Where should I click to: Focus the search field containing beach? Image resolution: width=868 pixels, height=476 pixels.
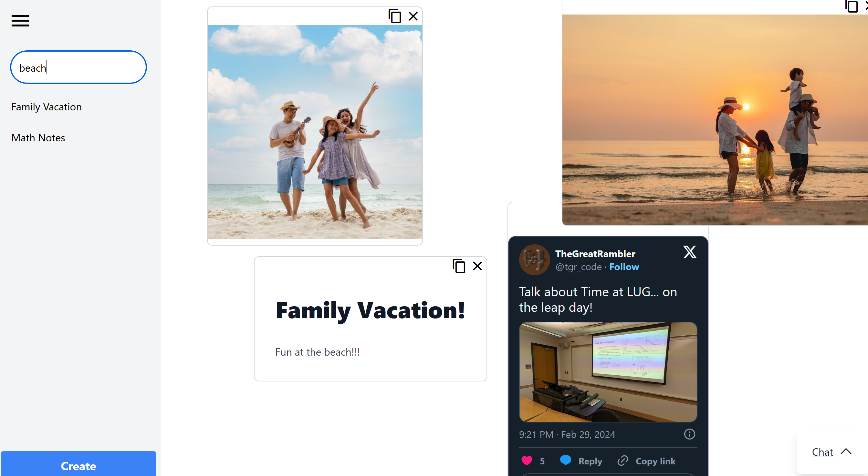tap(78, 67)
